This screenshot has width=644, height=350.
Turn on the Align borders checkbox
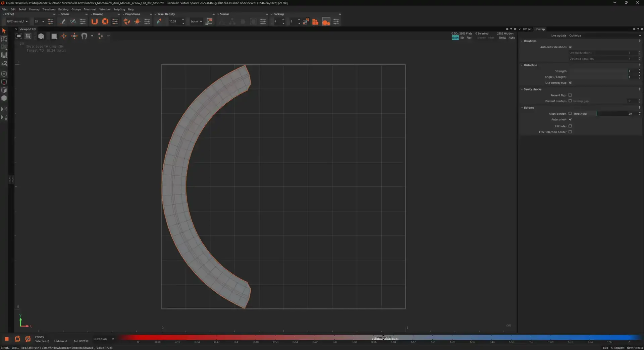coord(570,114)
